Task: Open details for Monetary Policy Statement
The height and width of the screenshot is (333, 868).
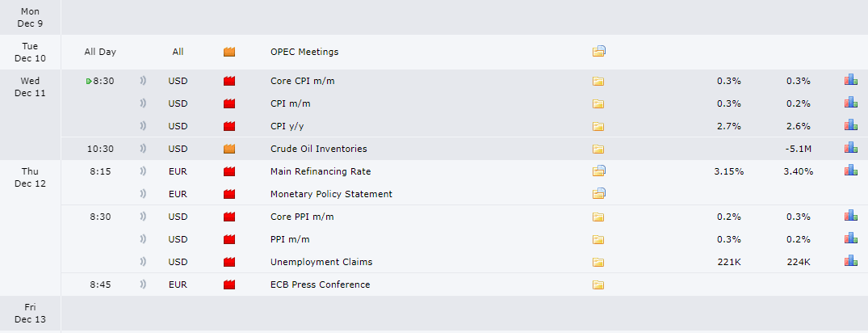Action: coord(598,193)
